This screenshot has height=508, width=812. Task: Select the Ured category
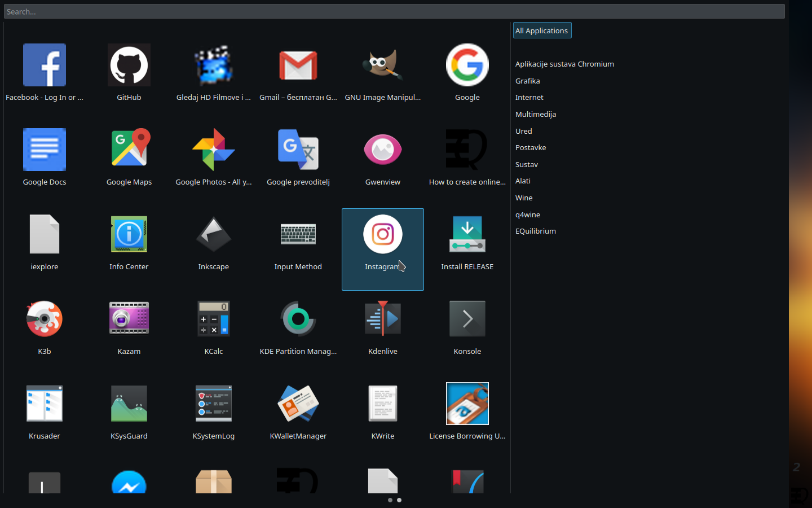(x=523, y=131)
